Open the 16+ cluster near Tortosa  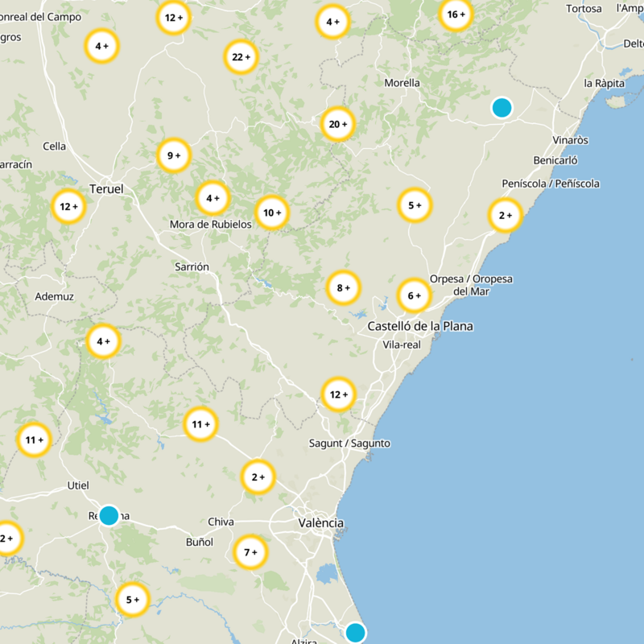tap(455, 14)
